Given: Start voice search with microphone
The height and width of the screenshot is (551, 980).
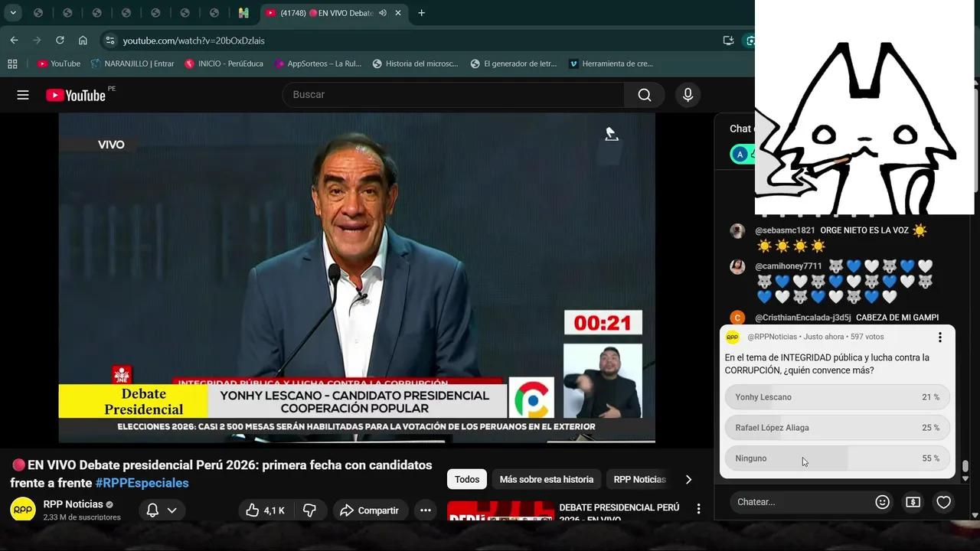Looking at the screenshot, I should click(x=688, y=95).
